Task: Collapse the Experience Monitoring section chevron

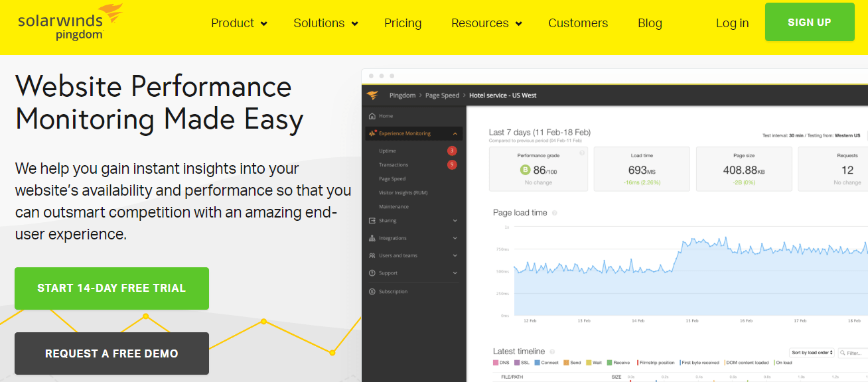Action: pyautogui.click(x=455, y=133)
